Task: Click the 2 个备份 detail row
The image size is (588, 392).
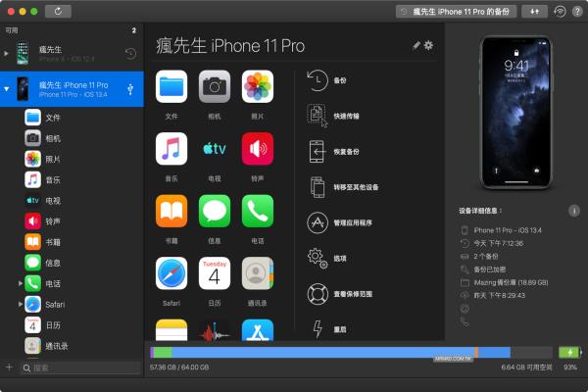Action: coord(479,257)
